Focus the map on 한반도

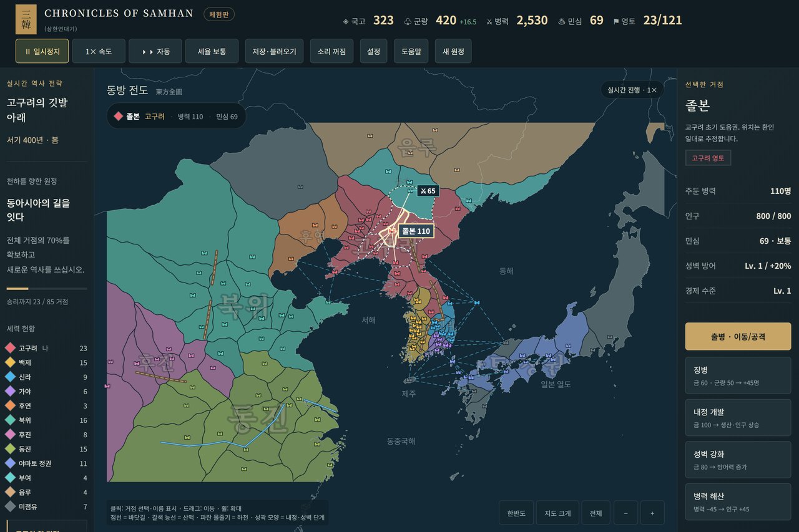pyautogui.click(x=516, y=513)
